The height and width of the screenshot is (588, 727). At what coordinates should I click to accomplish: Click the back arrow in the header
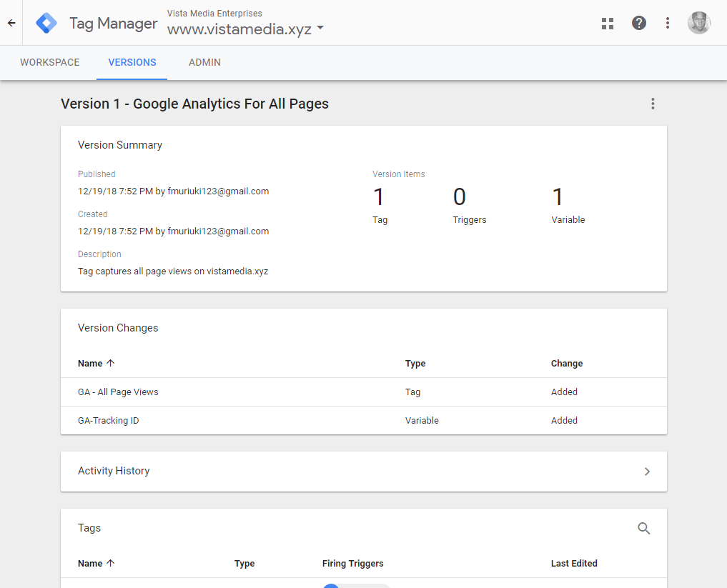11,23
